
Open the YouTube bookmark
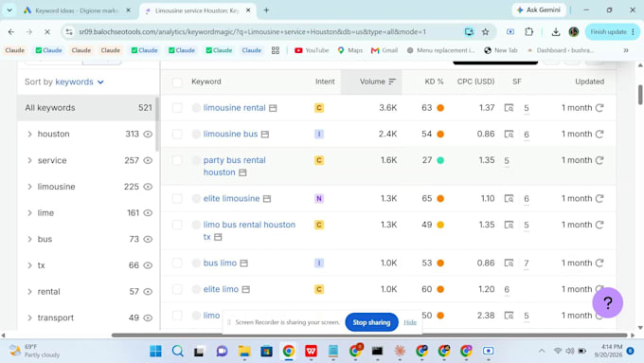312,50
